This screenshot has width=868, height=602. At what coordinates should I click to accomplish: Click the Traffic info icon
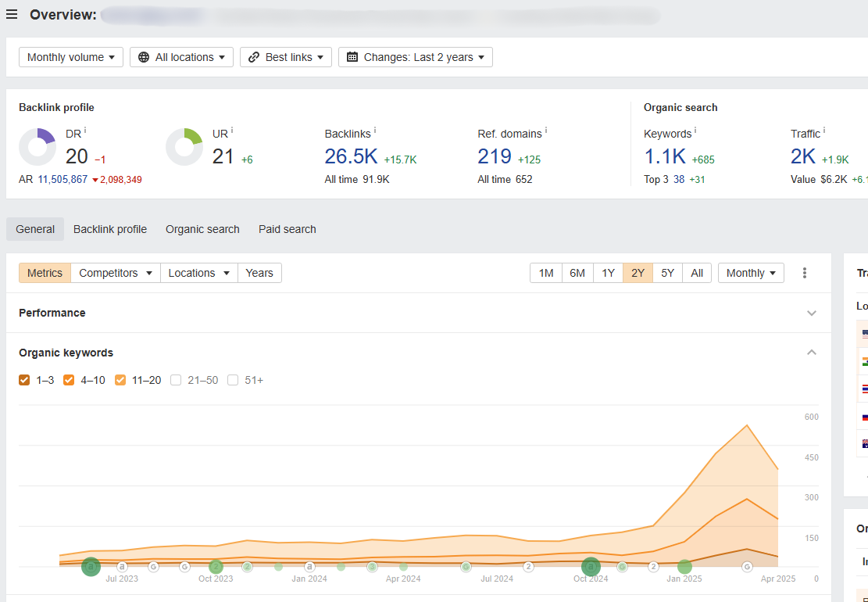tap(824, 131)
